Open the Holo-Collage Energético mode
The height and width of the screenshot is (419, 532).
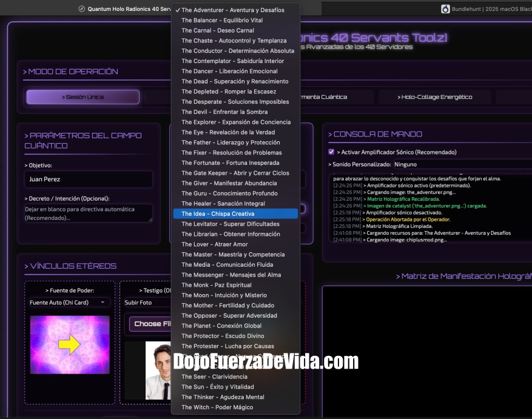click(434, 97)
